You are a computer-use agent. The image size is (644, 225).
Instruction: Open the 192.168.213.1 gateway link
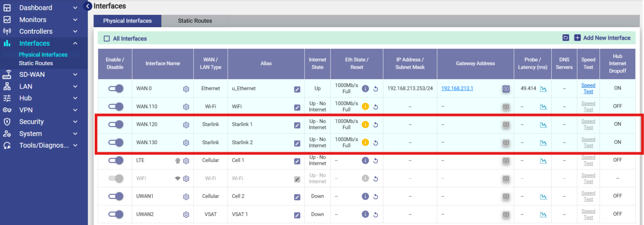click(x=457, y=89)
